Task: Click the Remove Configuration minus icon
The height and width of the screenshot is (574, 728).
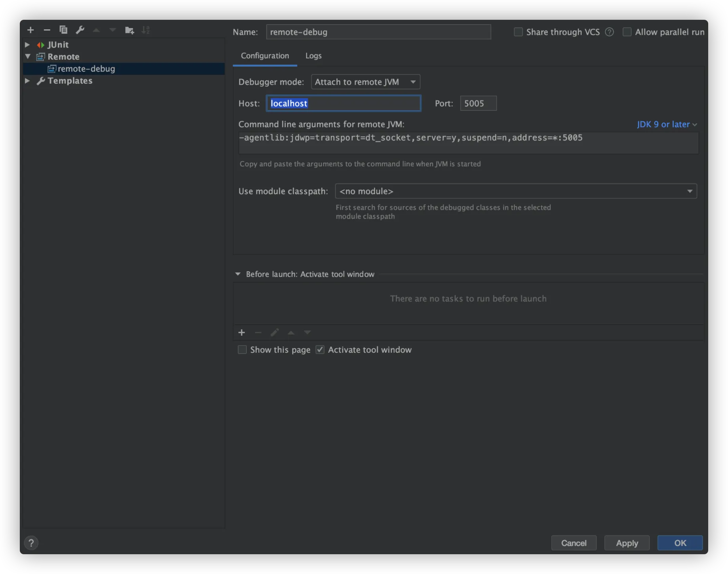Action: (x=47, y=30)
